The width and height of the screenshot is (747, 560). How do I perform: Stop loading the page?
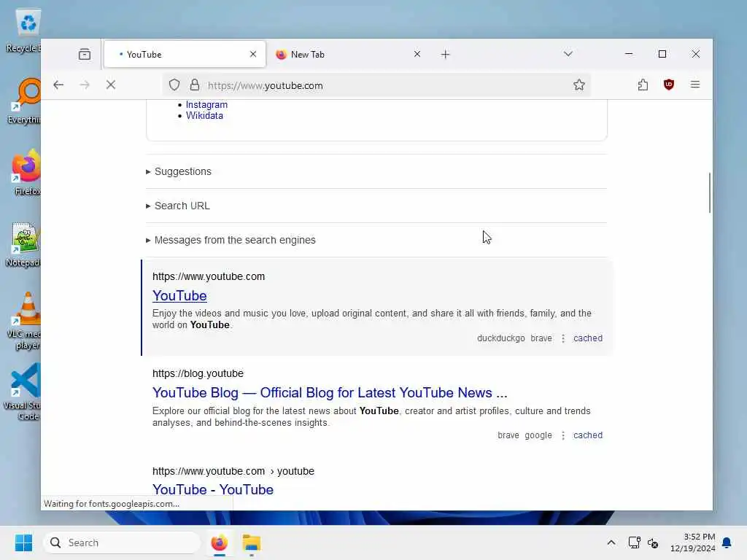pos(111,85)
